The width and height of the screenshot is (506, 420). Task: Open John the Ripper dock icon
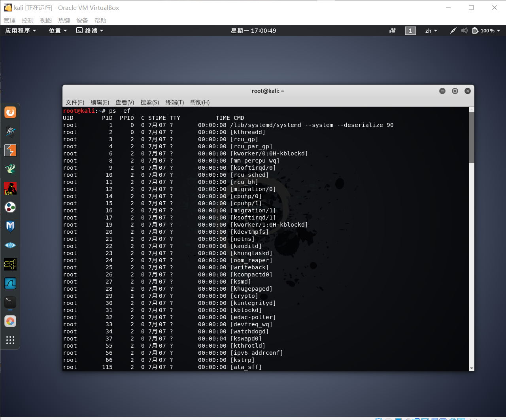point(10,188)
